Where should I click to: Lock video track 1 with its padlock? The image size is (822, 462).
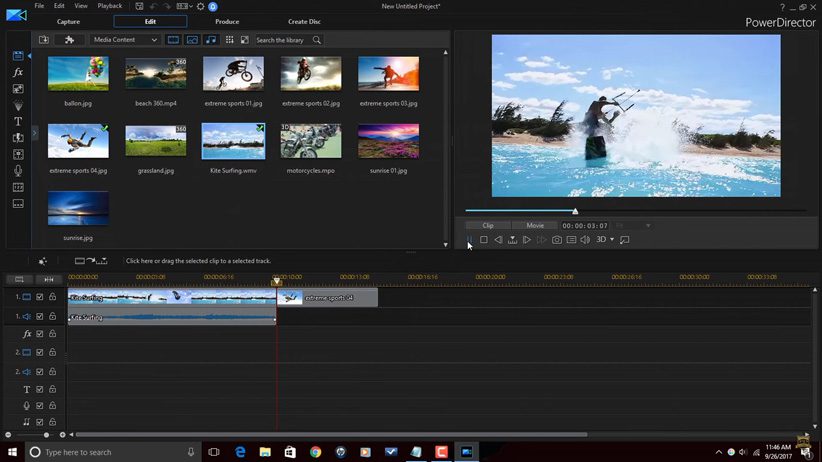tap(52, 297)
